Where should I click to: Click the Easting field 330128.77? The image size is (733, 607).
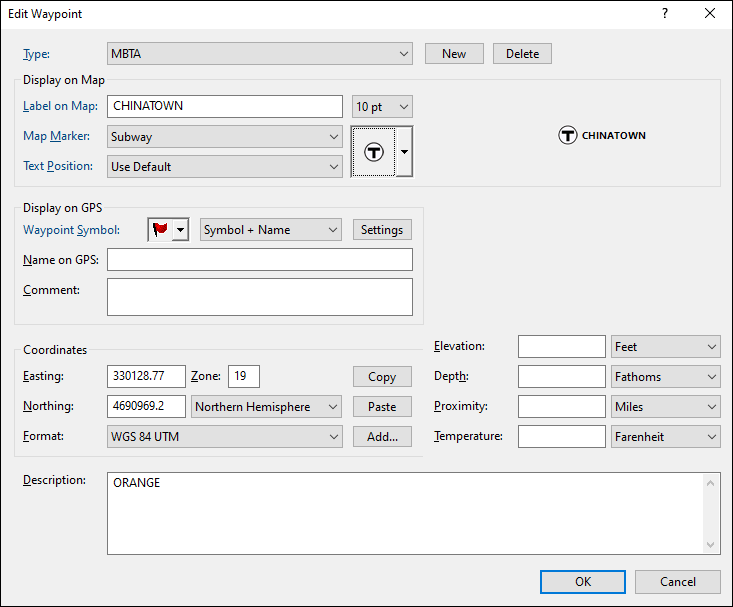point(146,376)
